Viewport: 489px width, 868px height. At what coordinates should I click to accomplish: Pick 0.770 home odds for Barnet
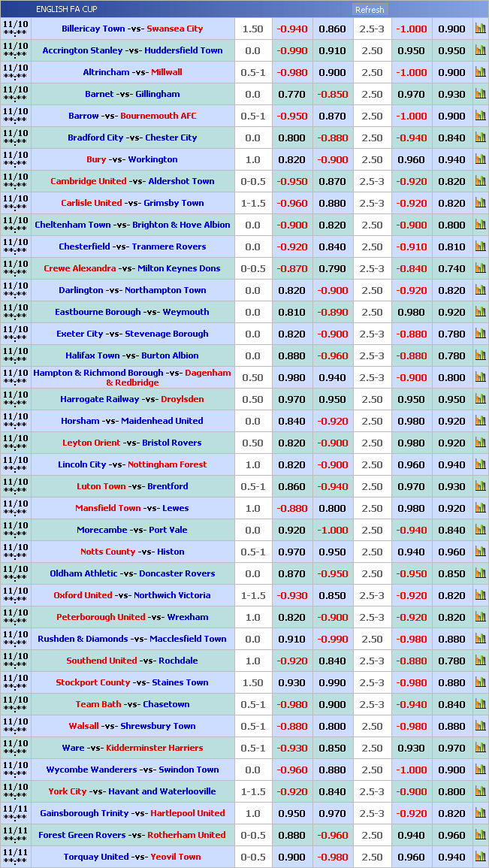click(292, 94)
